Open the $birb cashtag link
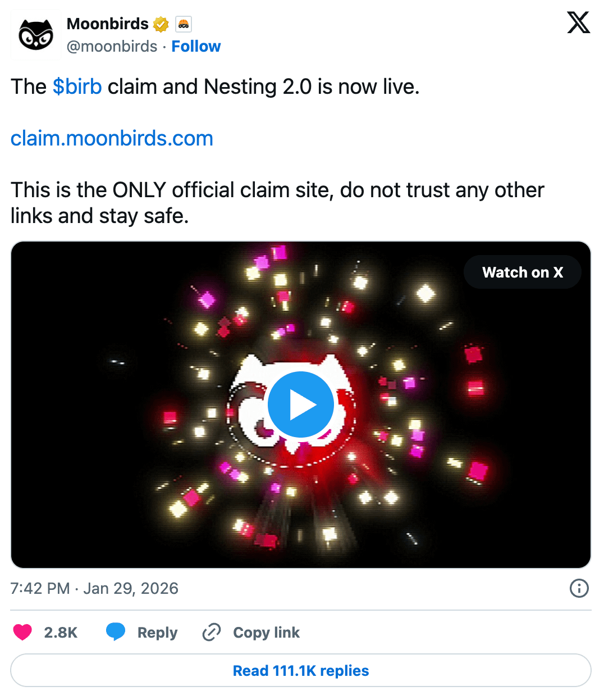 click(x=77, y=87)
